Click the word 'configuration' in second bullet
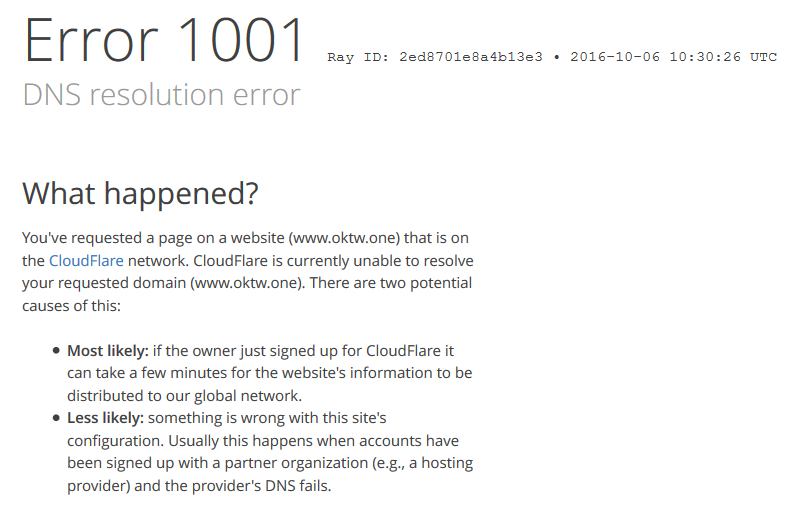Image resolution: width=792 pixels, height=514 pixels. tap(115, 441)
